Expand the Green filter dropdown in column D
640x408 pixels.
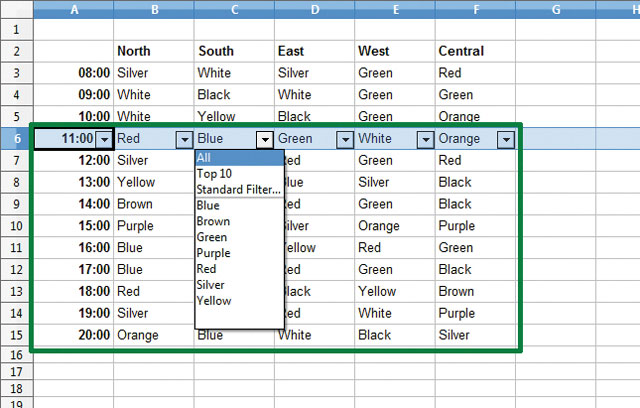pos(345,139)
